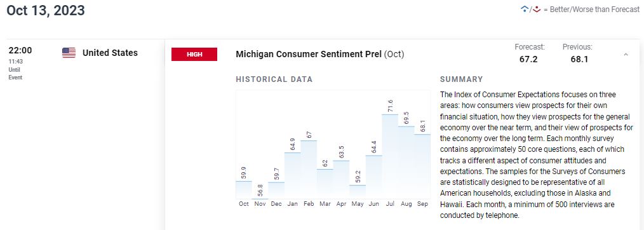
Task: Click the red worse-than-forecast arrow icon
Action: tap(536, 9)
